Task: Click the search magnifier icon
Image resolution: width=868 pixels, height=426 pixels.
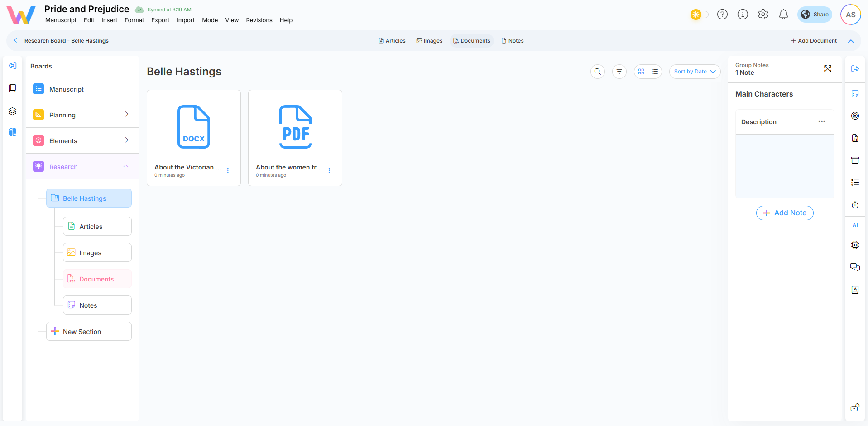Action: pyautogui.click(x=598, y=72)
